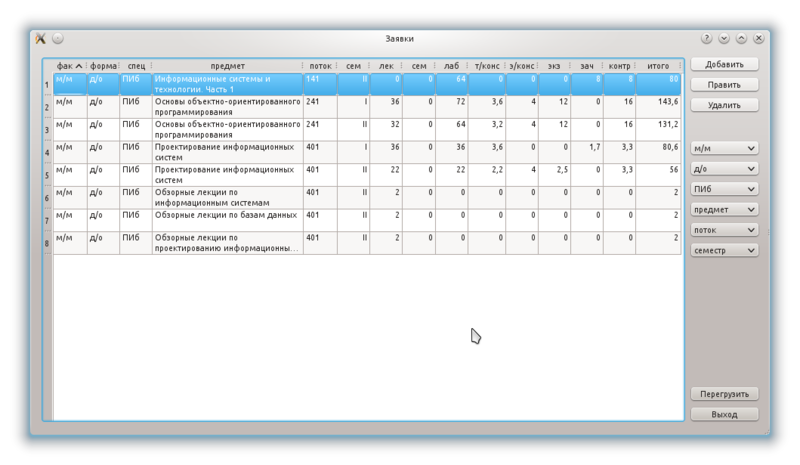
Task: Sort by предмет column header
Action: [x=228, y=66]
